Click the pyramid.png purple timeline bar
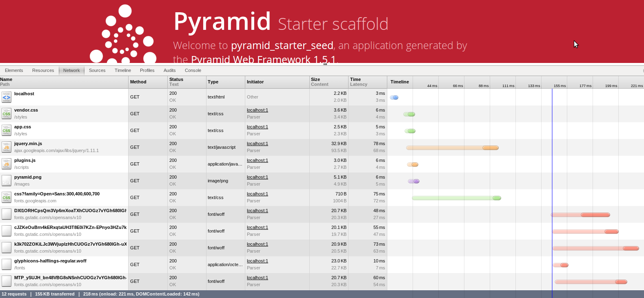 [x=414, y=181]
